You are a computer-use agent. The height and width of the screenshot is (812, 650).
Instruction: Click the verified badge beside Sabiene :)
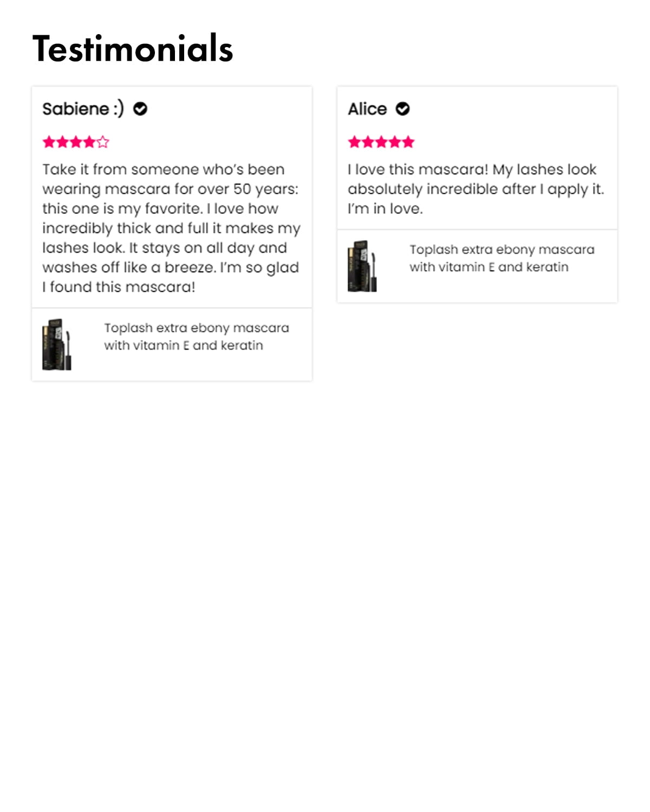coord(140,109)
